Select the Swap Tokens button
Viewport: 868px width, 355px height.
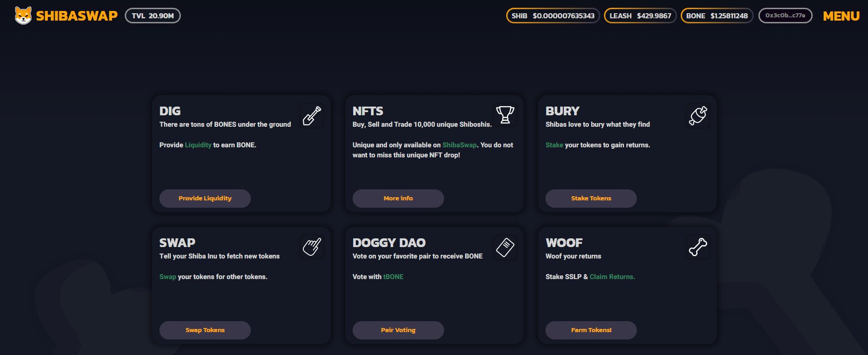tap(205, 330)
